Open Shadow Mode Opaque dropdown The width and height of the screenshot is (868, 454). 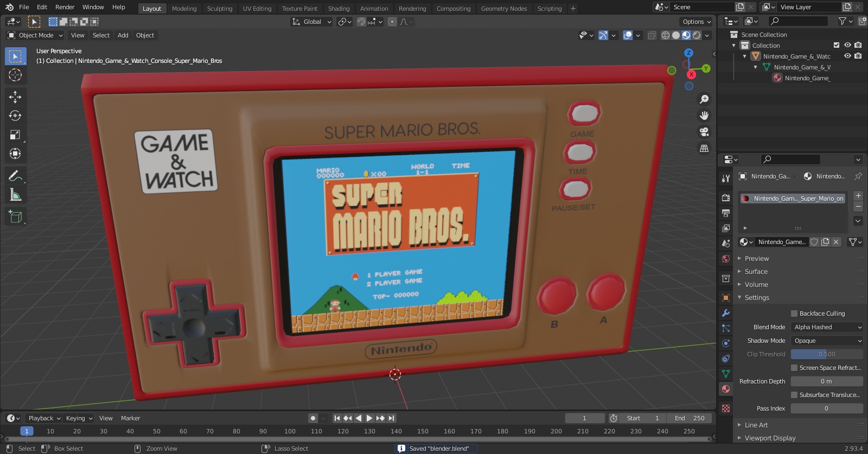827,341
